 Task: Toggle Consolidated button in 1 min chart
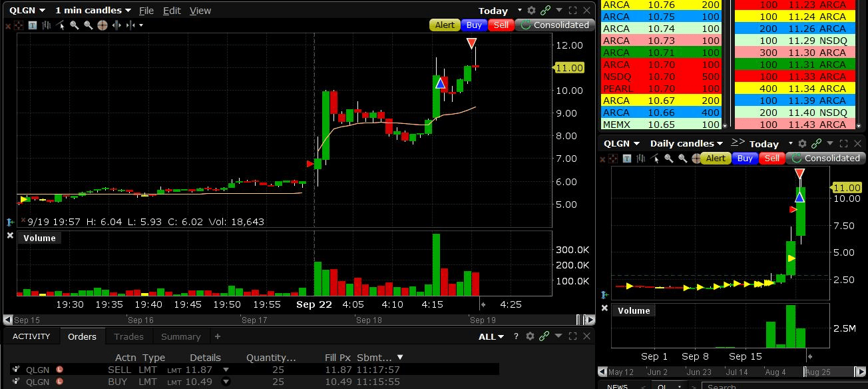pyautogui.click(x=554, y=25)
